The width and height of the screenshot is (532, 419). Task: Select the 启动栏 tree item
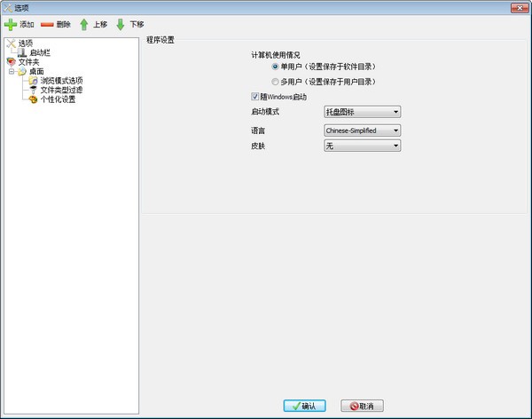click(x=40, y=52)
